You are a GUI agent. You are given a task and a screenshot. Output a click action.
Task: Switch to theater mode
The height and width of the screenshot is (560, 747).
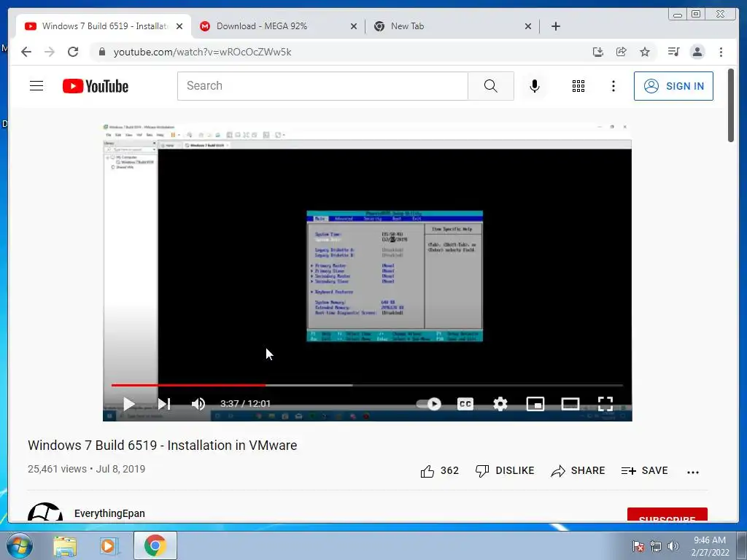click(570, 404)
